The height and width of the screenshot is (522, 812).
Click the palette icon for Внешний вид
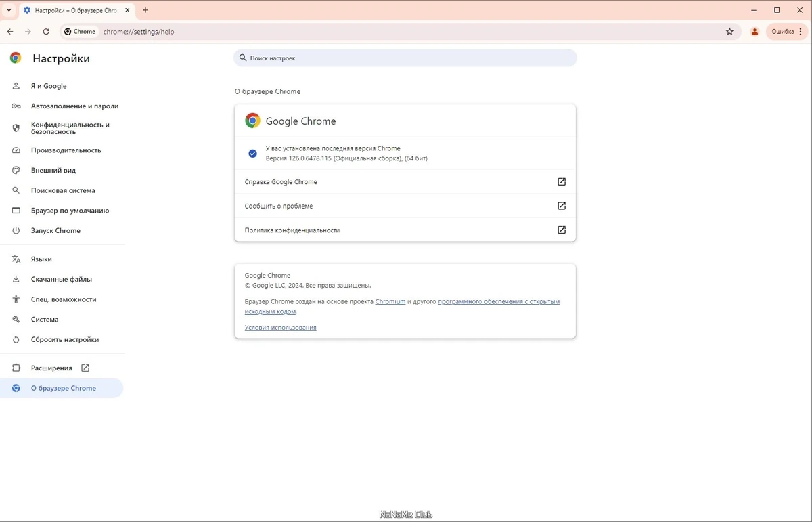point(16,171)
